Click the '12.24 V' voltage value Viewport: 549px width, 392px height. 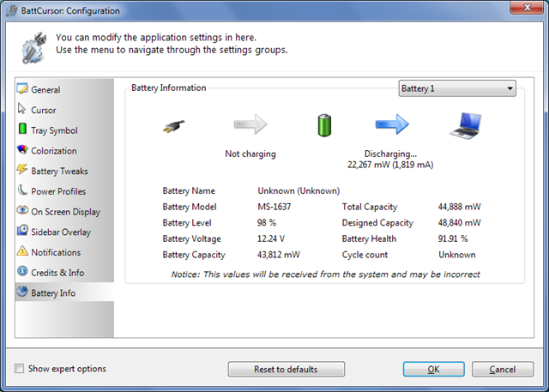[x=271, y=238]
